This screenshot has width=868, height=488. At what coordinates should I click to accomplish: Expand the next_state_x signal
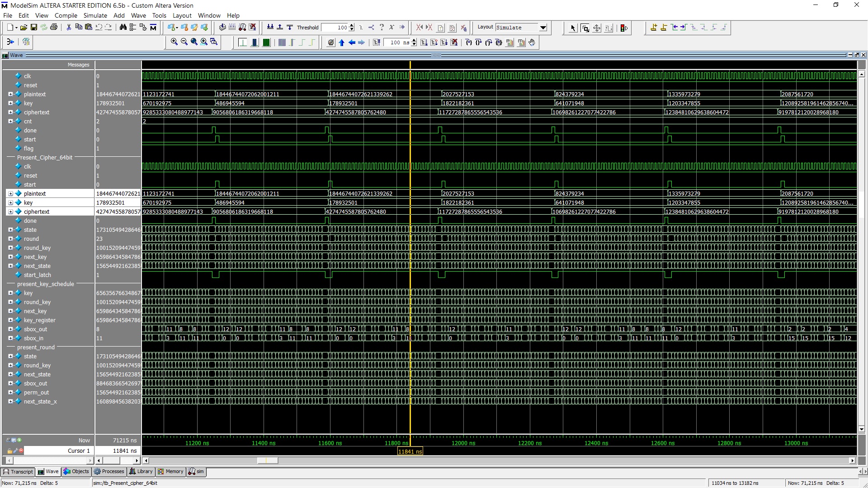point(10,401)
